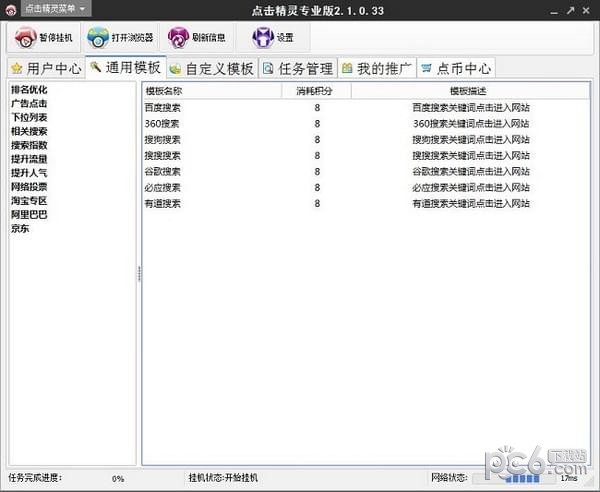Click the 任务完成进度 0% progress indicator
The height and width of the screenshot is (492, 600).
coord(118,479)
